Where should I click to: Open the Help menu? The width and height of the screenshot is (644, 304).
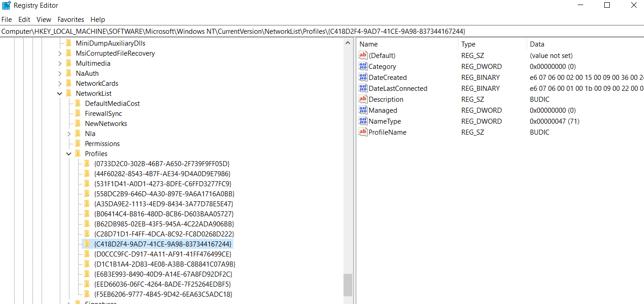(x=98, y=20)
